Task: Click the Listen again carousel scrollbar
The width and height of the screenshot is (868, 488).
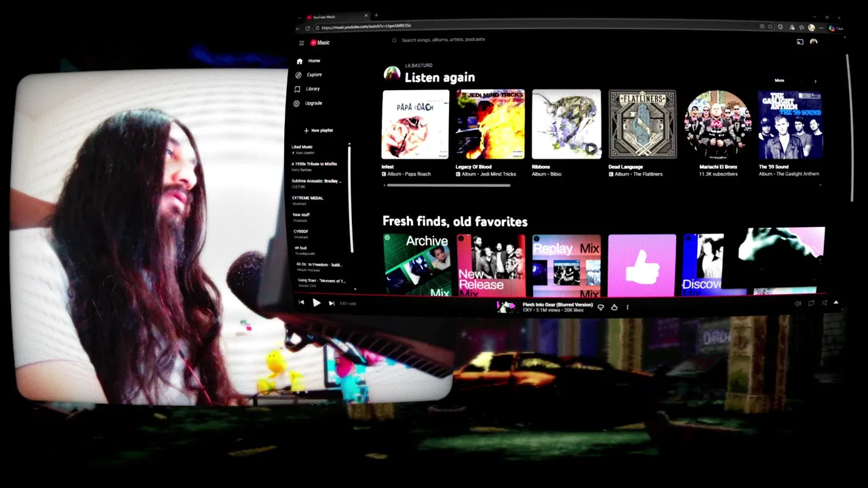Action: [x=448, y=184]
